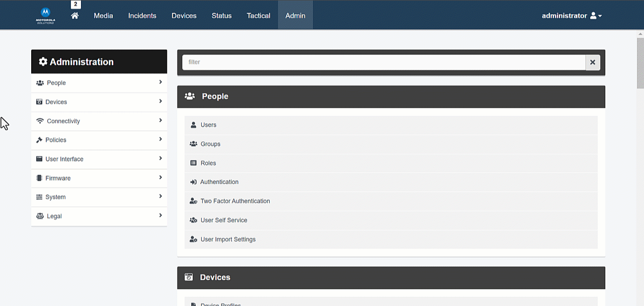Expand the Firmware sidebar chevron
This screenshot has width=644, height=306.
pyautogui.click(x=160, y=178)
